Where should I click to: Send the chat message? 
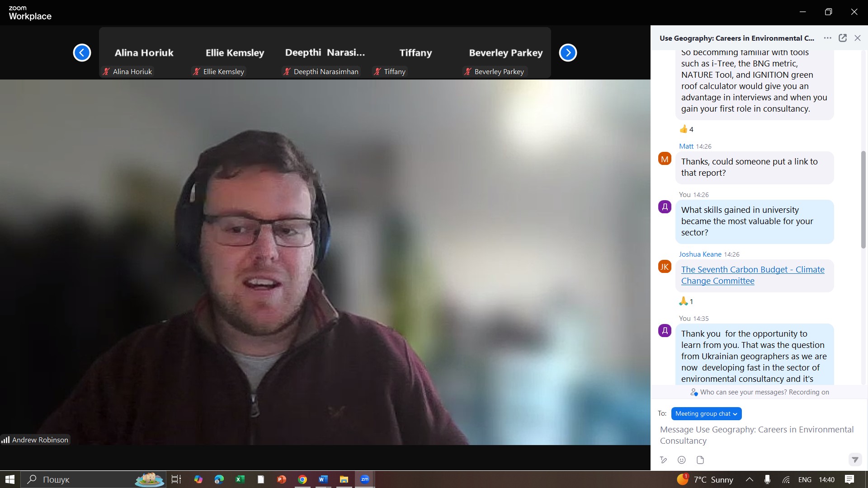point(855,460)
